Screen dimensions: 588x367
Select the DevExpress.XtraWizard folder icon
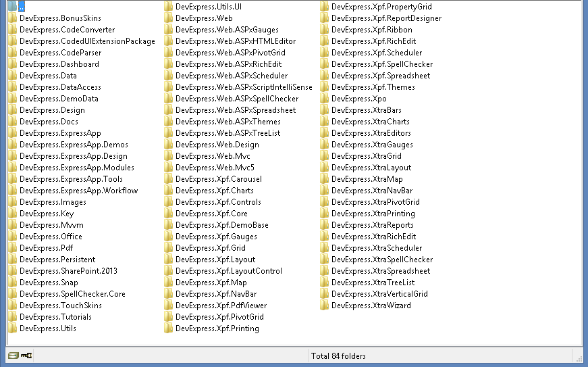click(x=325, y=305)
